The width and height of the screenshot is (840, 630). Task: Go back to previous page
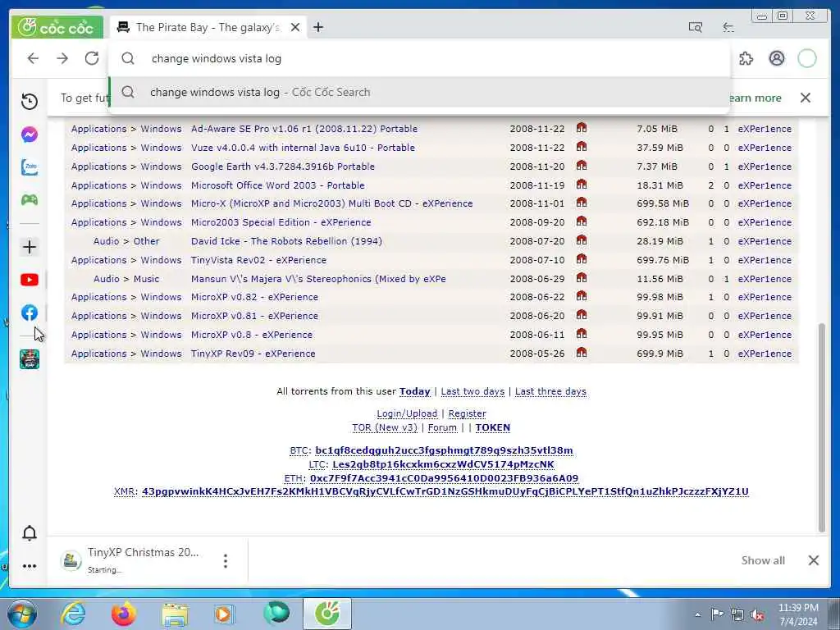click(33, 58)
